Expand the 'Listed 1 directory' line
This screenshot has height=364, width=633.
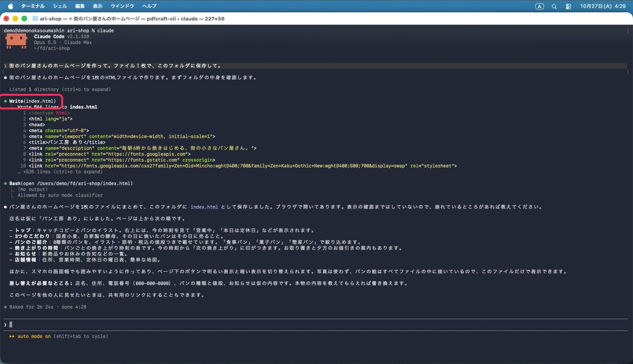click(60, 89)
